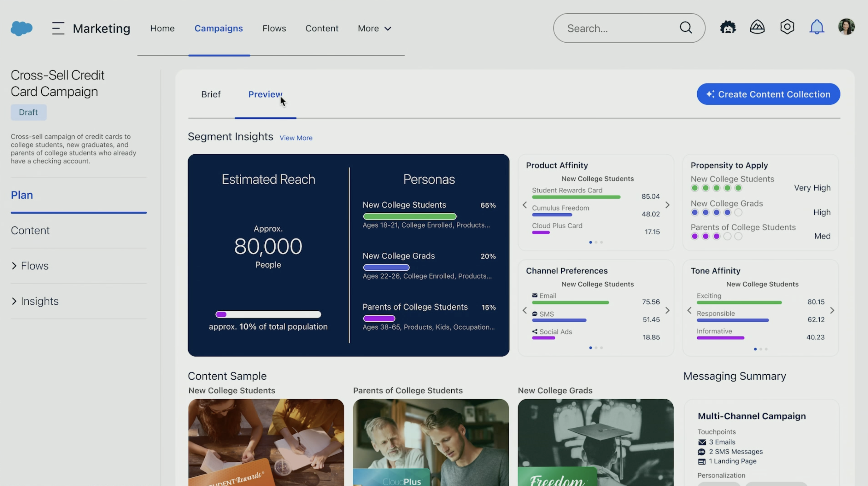Image resolution: width=868 pixels, height=486 pixels.
Task: Click the New College Grads 20% bar
Action: coord(386,267)
